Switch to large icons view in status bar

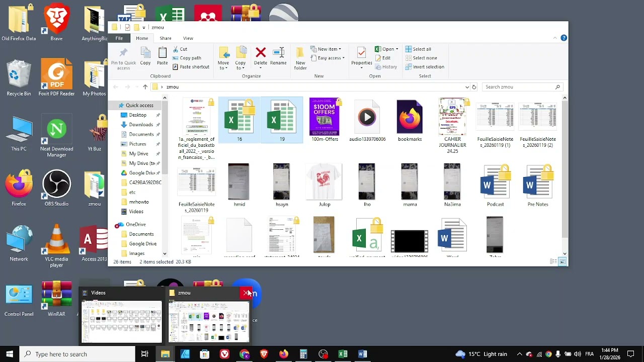[562, 262]
